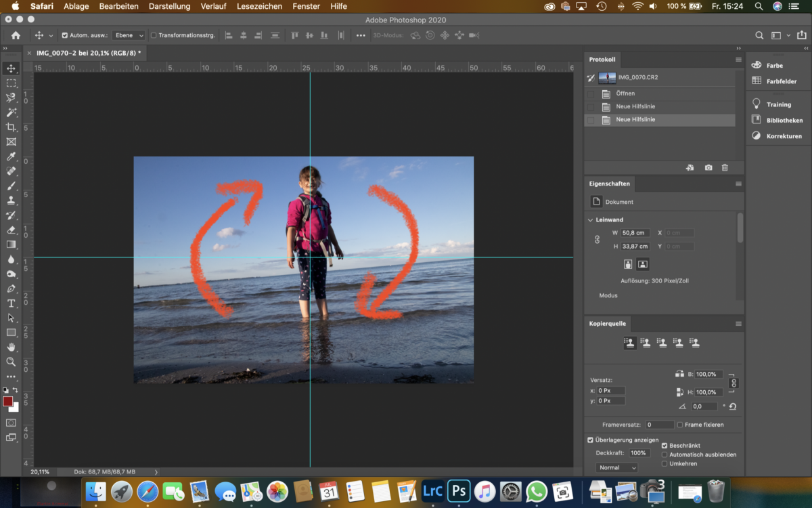Open the Normal blend mode dropdown
The height and width of the screenshot is (508, 812).
[x=616, y=467]
